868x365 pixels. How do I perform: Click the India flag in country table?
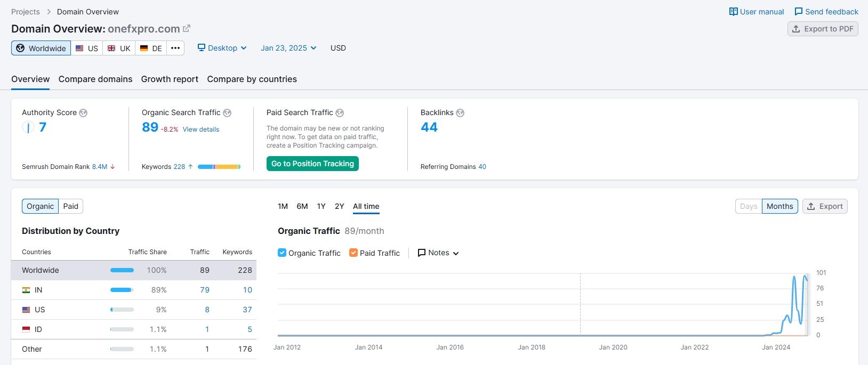coord(26,290)
